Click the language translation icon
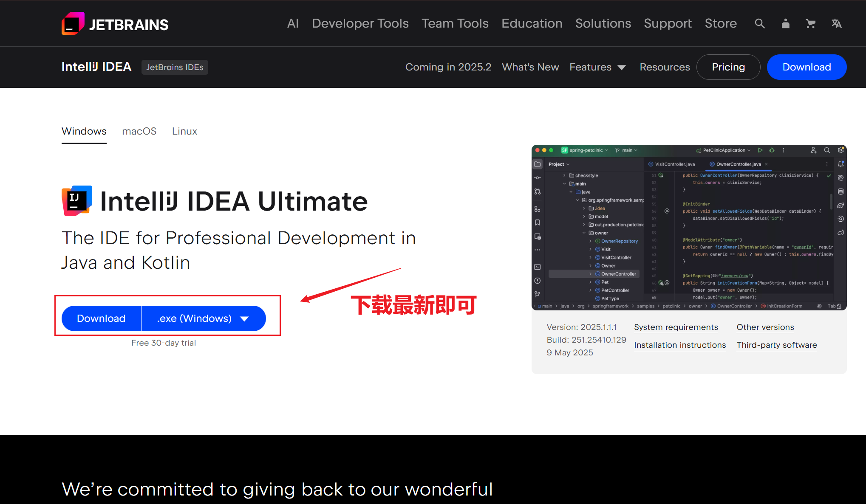 click(x=836, y=24)
